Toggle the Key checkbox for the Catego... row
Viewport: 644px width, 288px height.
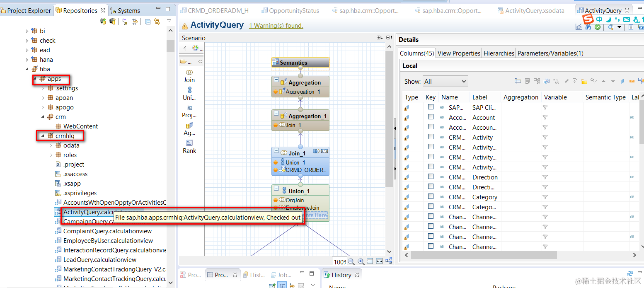point(431,206)
